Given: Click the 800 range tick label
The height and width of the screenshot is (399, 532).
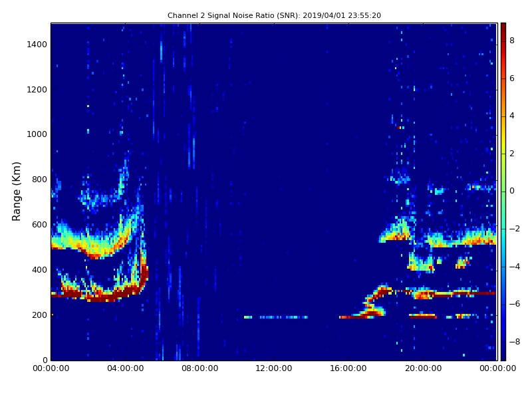Looking at the screenshot, I should pyautogui.click(x=40, y=180).
